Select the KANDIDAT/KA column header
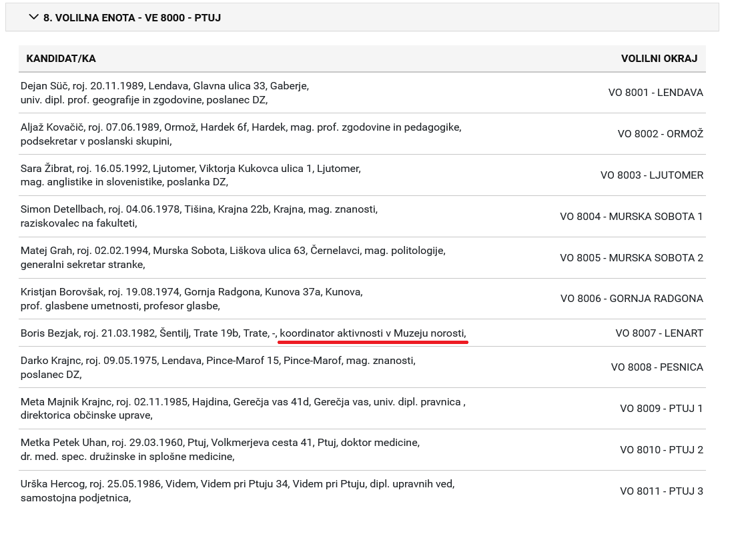This screenshot has height=556, width=756. point(61,59)
